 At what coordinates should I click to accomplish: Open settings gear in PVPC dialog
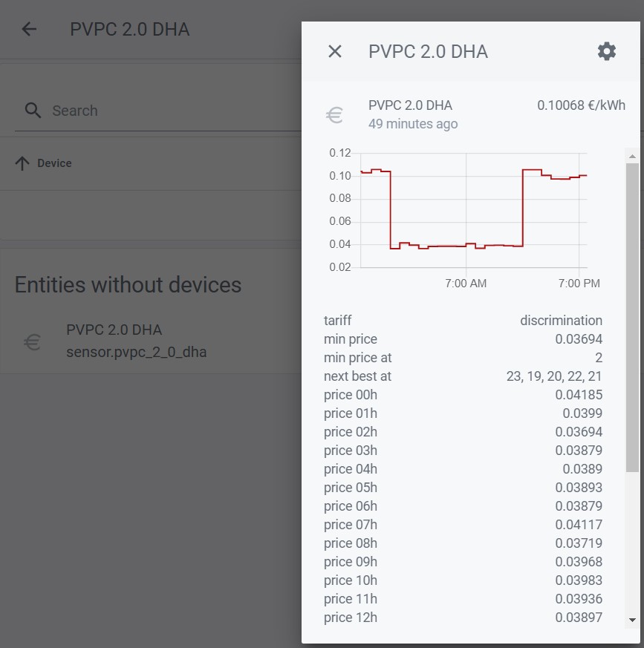tap(606, 52)
